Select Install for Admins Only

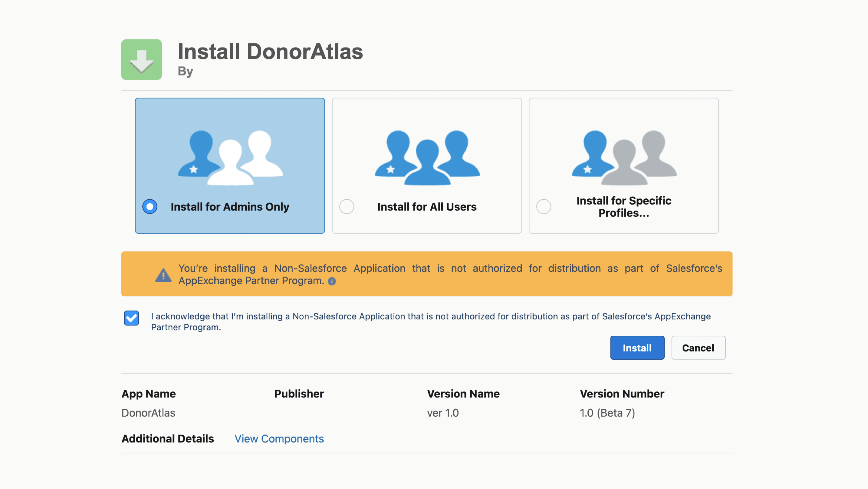[150, 206]
